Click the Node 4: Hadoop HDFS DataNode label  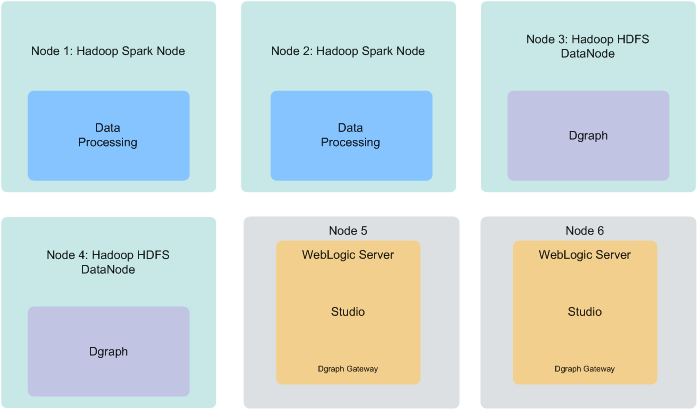(108, 262)
